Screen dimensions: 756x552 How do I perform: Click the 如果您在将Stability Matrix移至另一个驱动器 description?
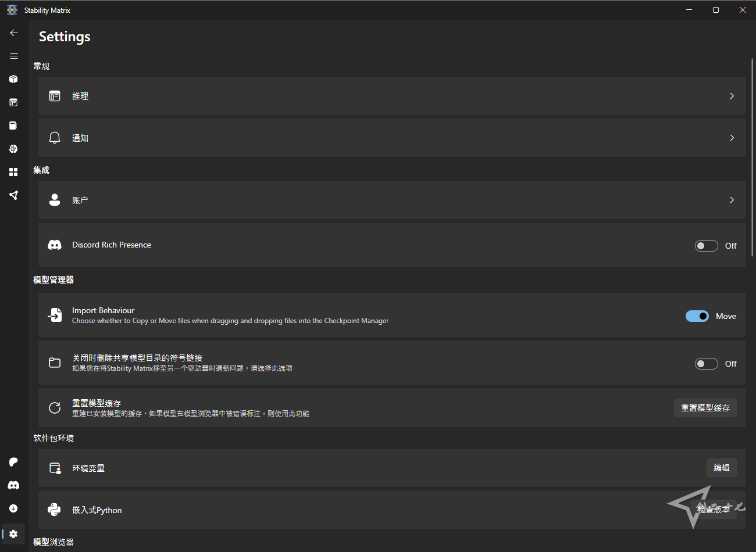click(x=182, y=368)
